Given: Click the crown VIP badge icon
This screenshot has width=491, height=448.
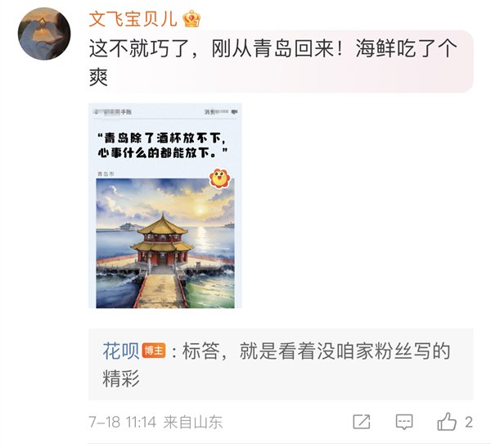Looking at the screenshot, I should click(191, 19).
